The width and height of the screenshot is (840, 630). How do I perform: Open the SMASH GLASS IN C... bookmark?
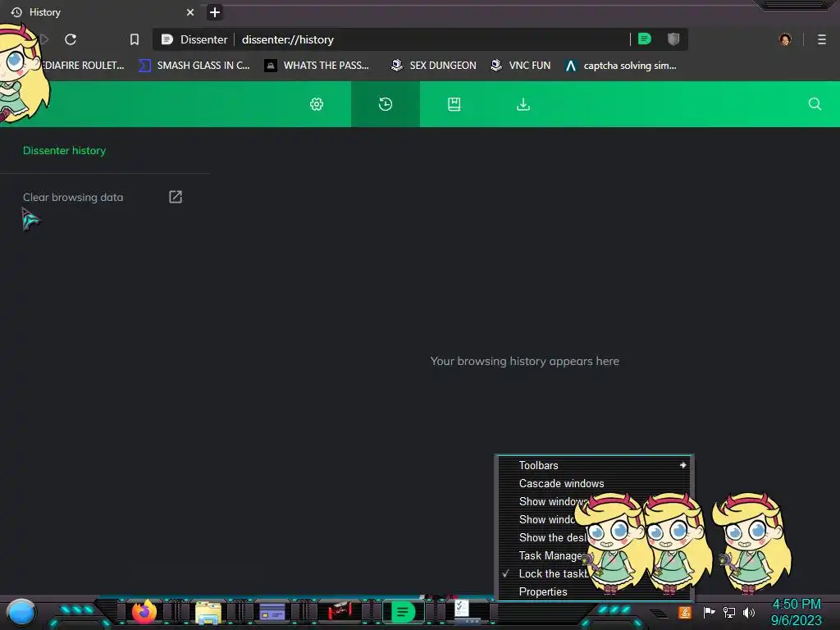194,66
